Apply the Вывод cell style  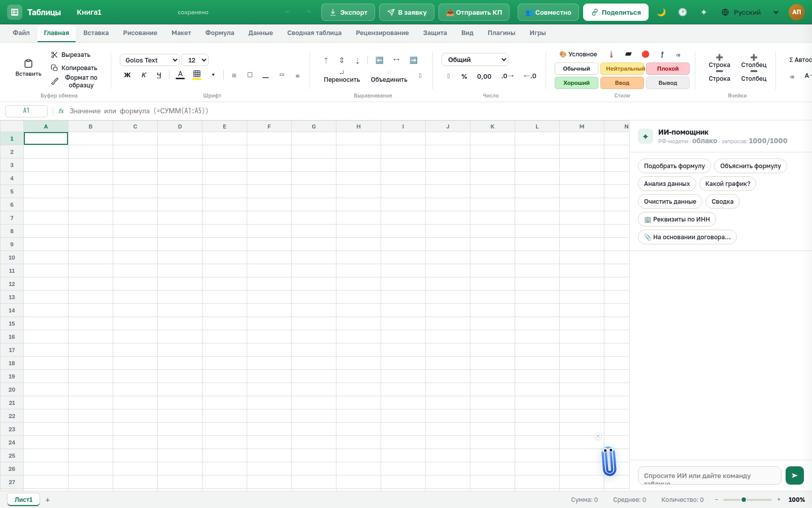click(668, 83)
